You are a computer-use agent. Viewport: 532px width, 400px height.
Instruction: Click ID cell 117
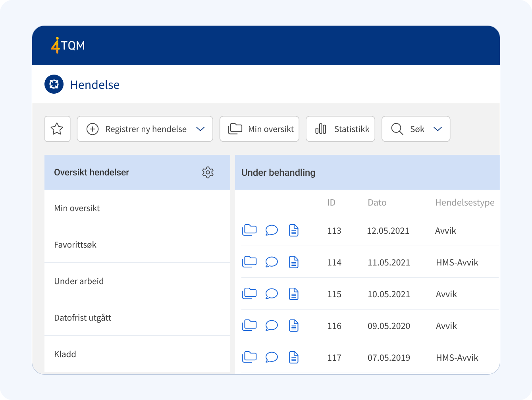tap(334, 358)
